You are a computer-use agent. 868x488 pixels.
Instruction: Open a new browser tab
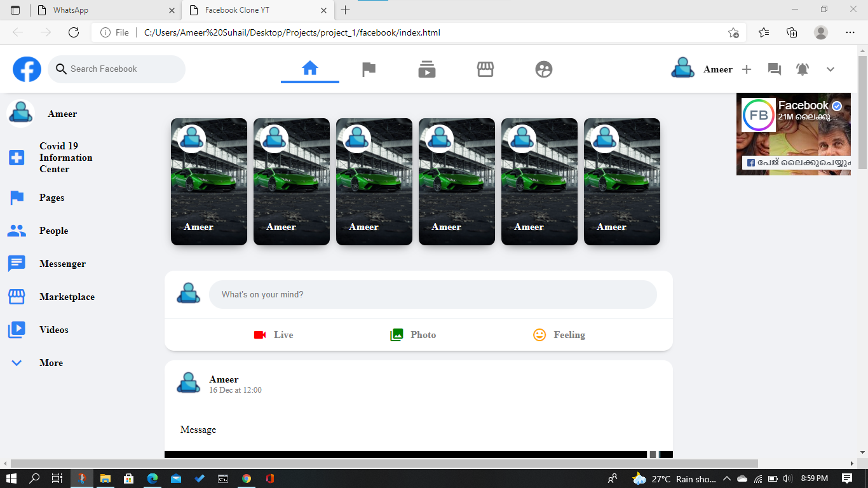tap(346, 10)
